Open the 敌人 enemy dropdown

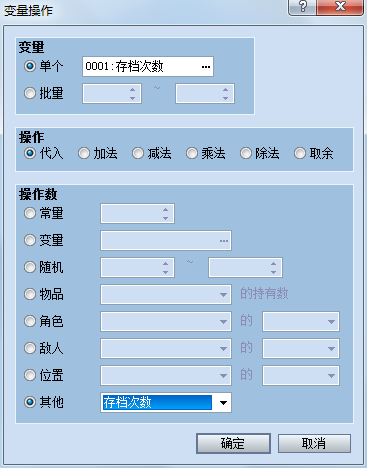pyautogui.click(x=166, y=349)
